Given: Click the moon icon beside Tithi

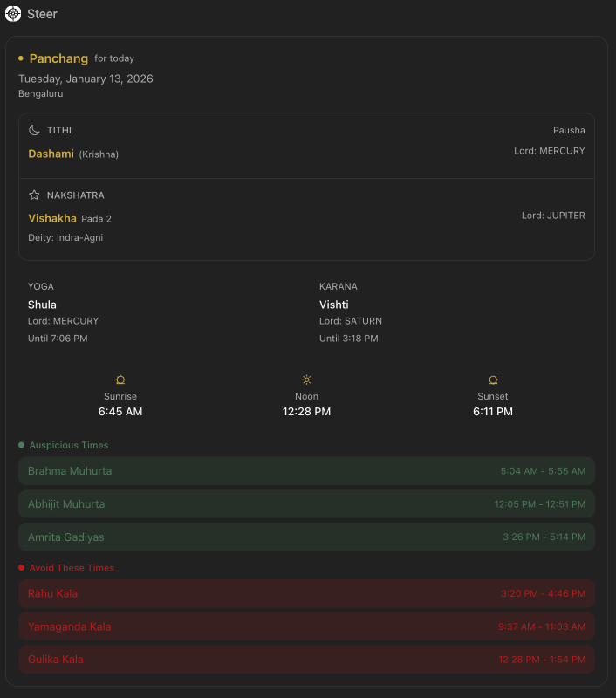Looking at the screenshot, I should 34,130.
